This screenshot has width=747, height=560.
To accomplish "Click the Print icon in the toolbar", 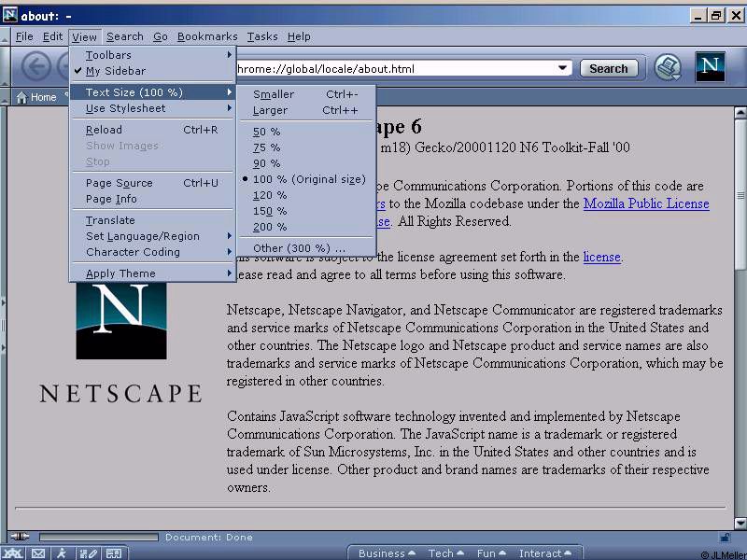I will (667, 67).
